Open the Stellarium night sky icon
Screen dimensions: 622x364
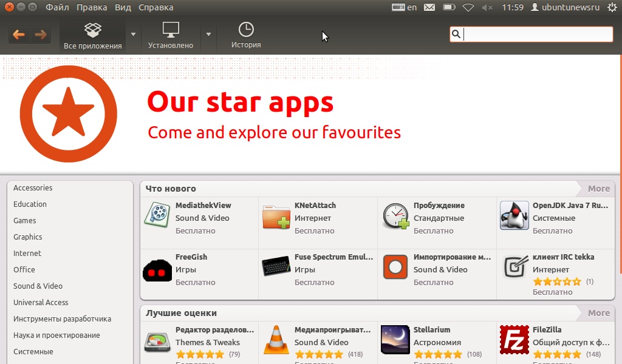(x=395, y=340)
